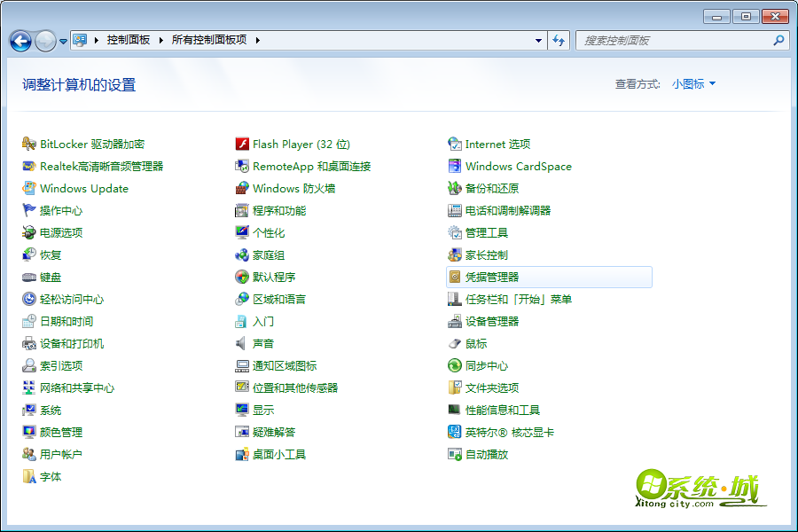798x532 pixels.
Task: Expand the recent pages arrow beside forward button
Action: coord(63,41)
